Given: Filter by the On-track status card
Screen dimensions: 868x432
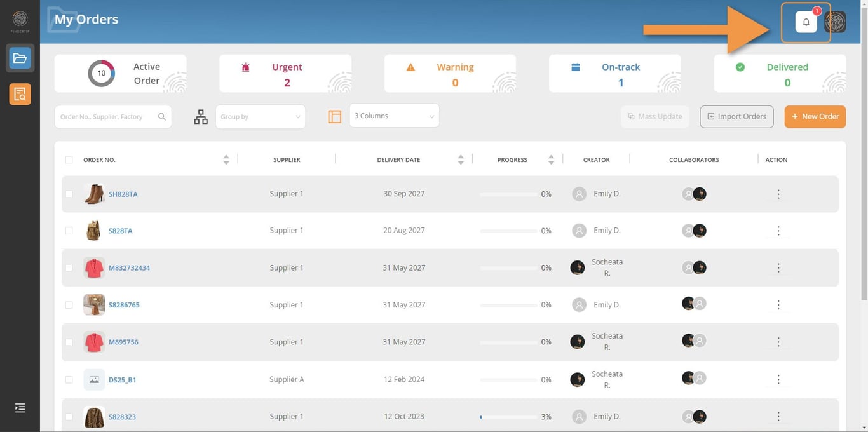Looking at the screenshot, I should [615, 74].
